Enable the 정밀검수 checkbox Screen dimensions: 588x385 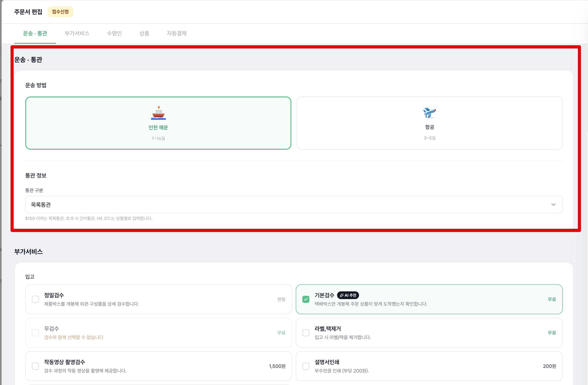35,299
